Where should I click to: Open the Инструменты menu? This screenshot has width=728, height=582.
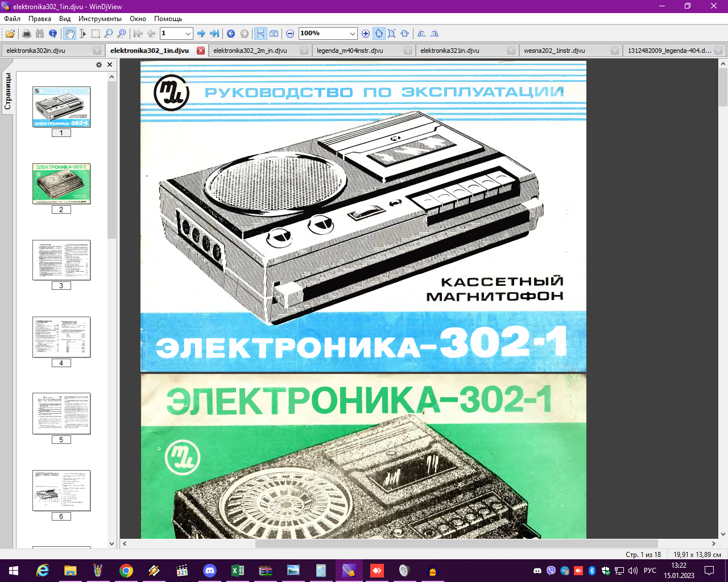click(x=100, y=19)
